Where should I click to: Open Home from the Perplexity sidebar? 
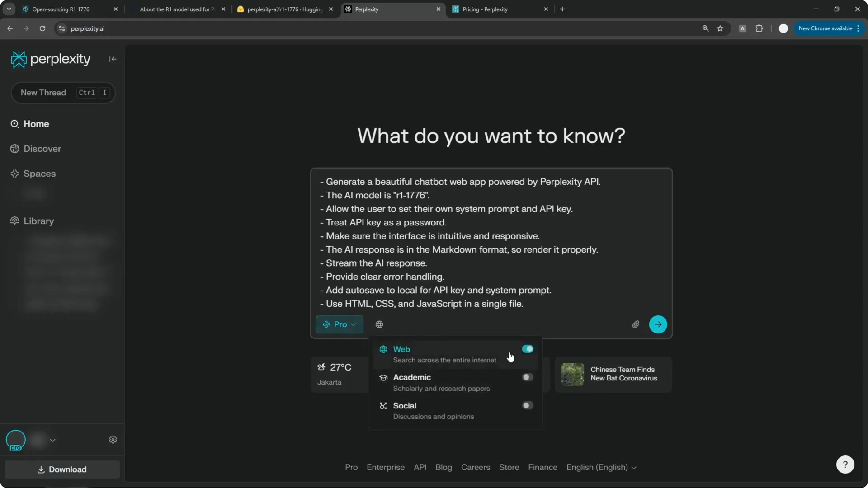(36, 123)
